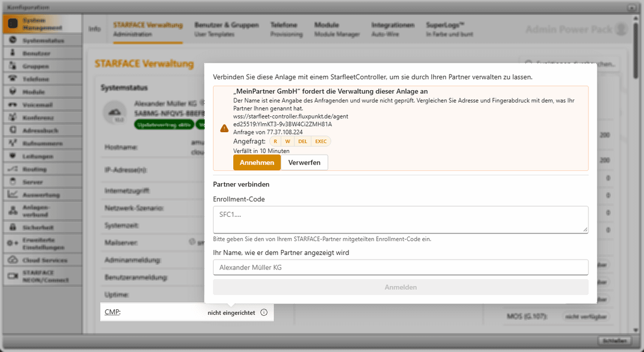The image size is (644, 352).
Task: Open Systemstatus icon in the sidebar
Action: coord(13,40)
